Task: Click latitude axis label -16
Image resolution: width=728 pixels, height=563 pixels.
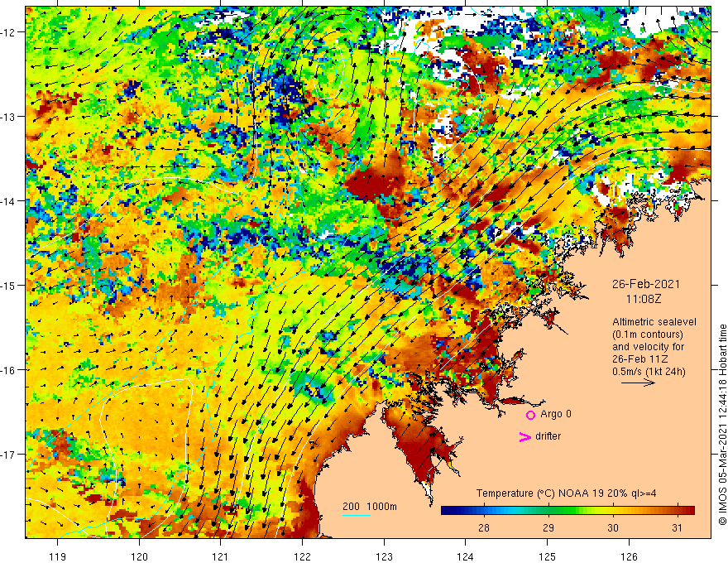Action: (8, 370)
